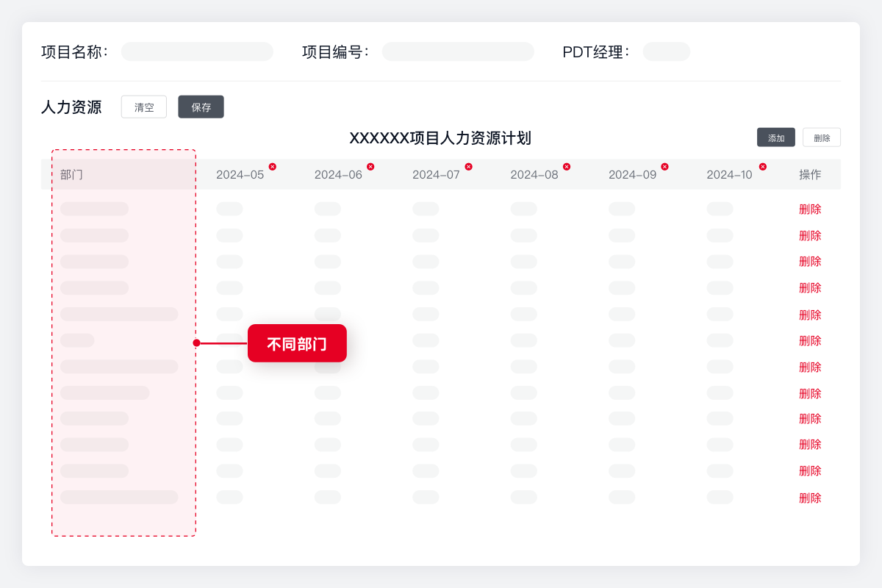Remove the 2024-05 column via red x
The width and height of the screenshot is (882, 588).
(273, 167)
